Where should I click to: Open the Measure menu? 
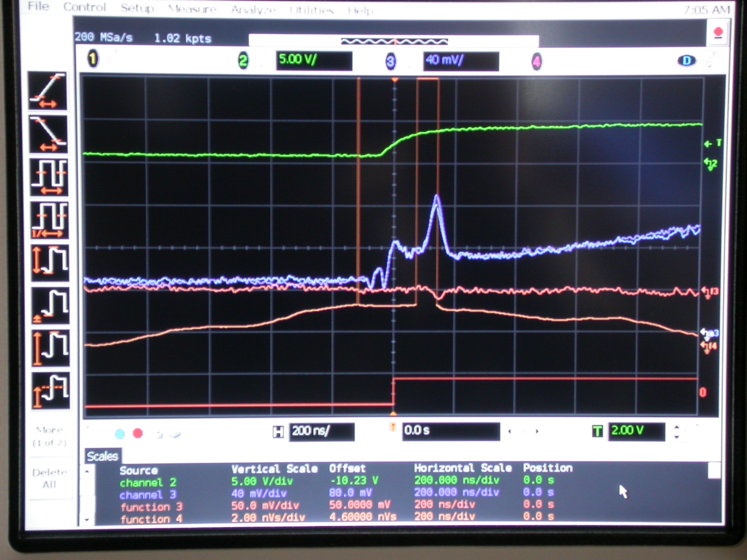point(192,9)
